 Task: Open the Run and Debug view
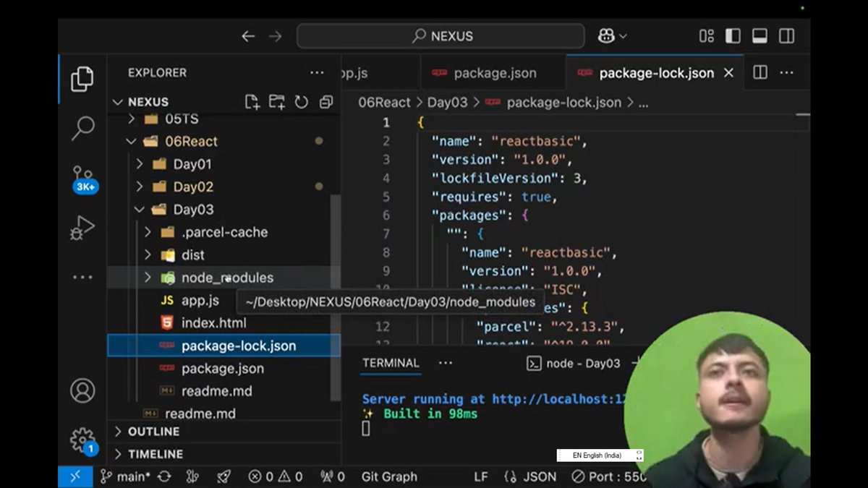click(82, 228)
